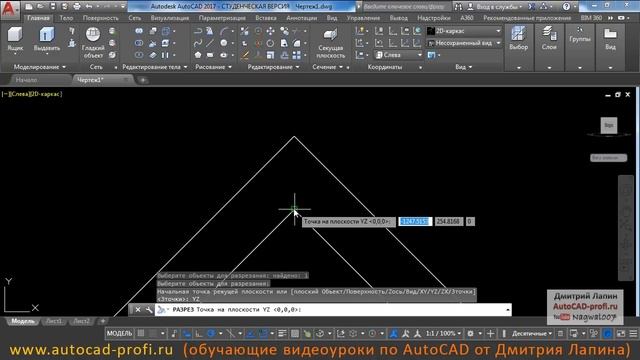Image resolution: width=640 pixels, height=360 pixels.
Task: Open the Несохраненный вид view dropdown
Action: [464, 43]
